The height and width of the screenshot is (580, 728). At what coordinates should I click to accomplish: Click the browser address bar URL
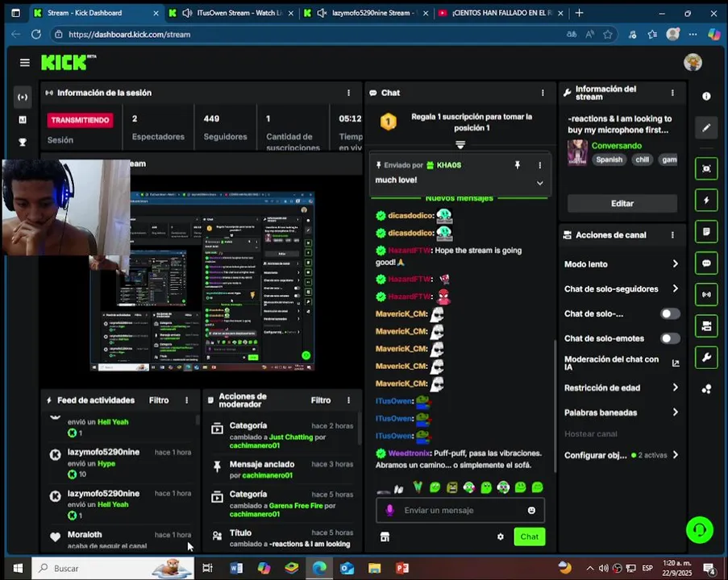click(129, 35)
